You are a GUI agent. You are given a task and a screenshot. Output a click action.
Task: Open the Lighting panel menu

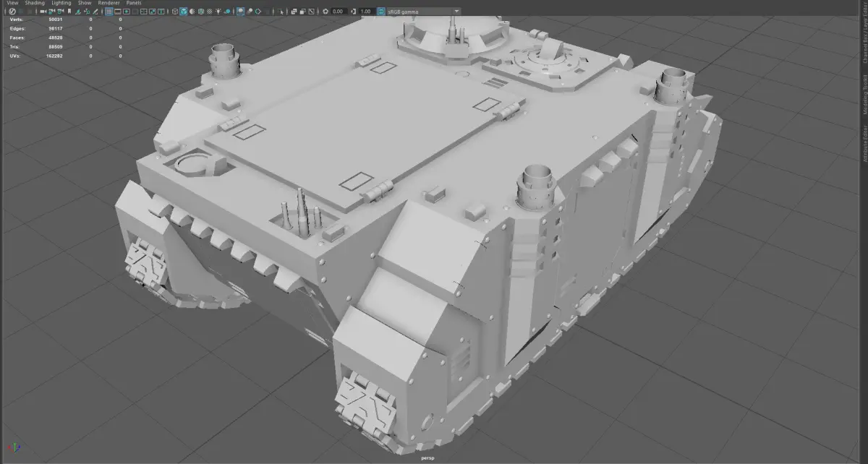[61, 3]
